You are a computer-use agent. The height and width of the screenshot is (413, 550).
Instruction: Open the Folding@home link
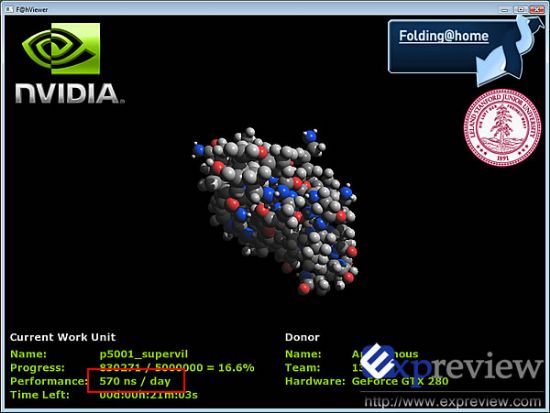(x=444, y=36)
